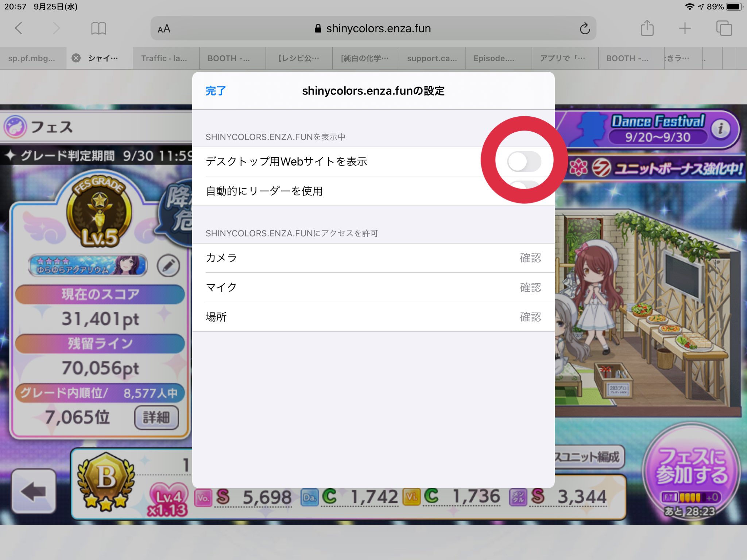Switch to アプリで「… tab
This screenshot has width=747, height=560.
(x=565, y=58)
